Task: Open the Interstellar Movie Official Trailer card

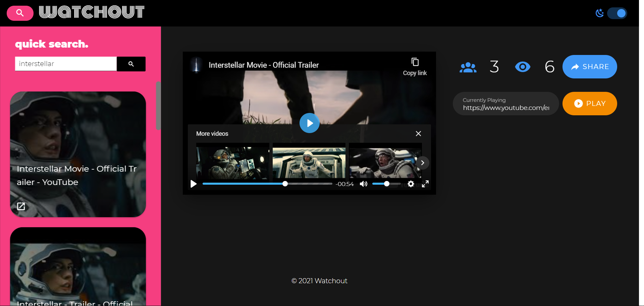Action: tap(78, 154)
